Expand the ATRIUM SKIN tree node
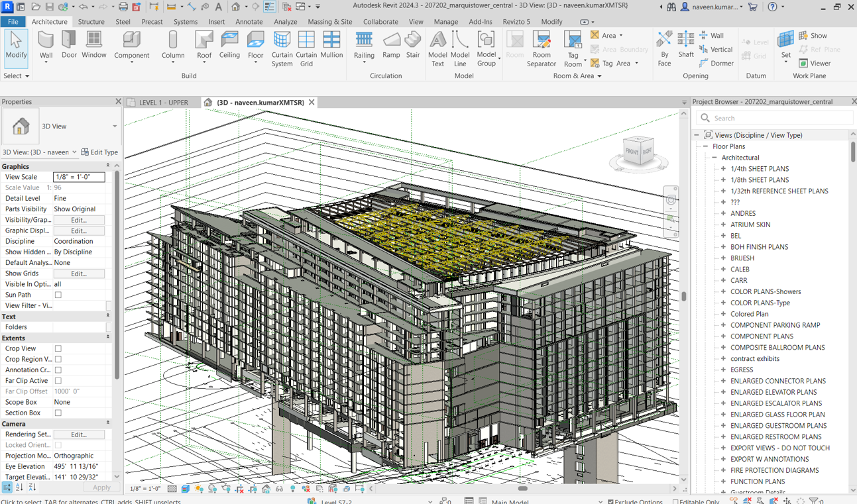The height and width of the screenshot is (504, 857). click(x=723, y=225)
